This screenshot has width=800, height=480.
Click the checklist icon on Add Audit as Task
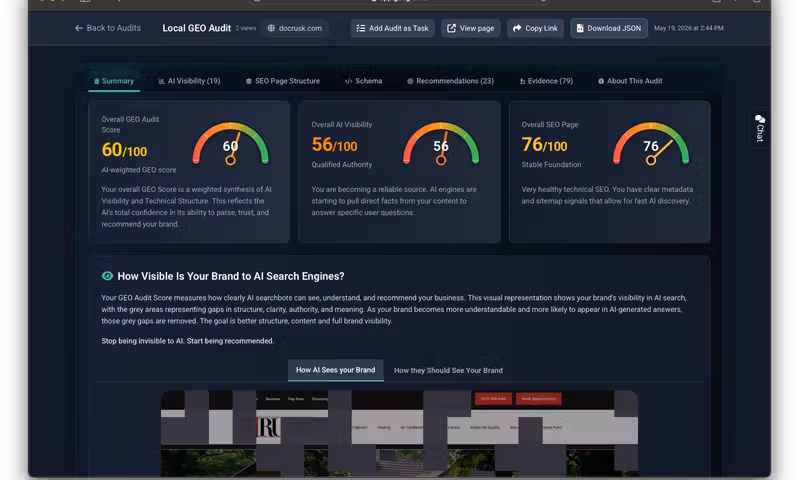pos(361,28)
